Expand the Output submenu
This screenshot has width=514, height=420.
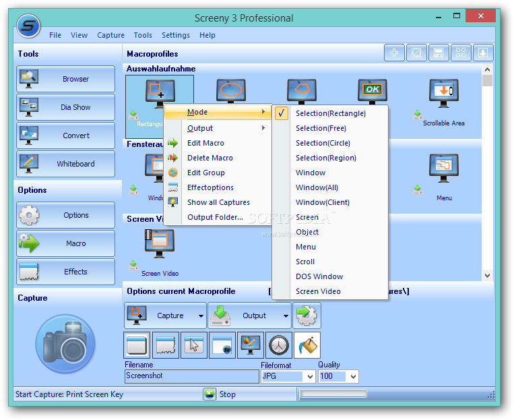point(218,128)
